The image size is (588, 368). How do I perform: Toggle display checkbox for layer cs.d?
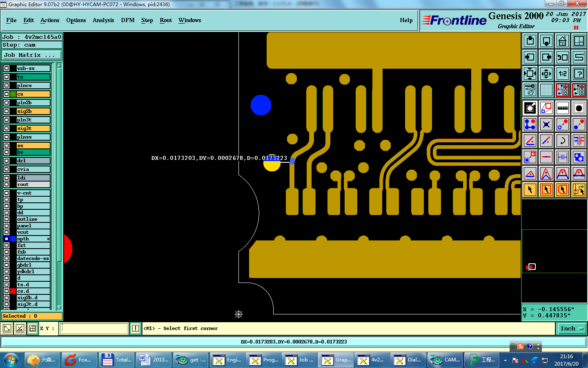(x=7, y=291)
